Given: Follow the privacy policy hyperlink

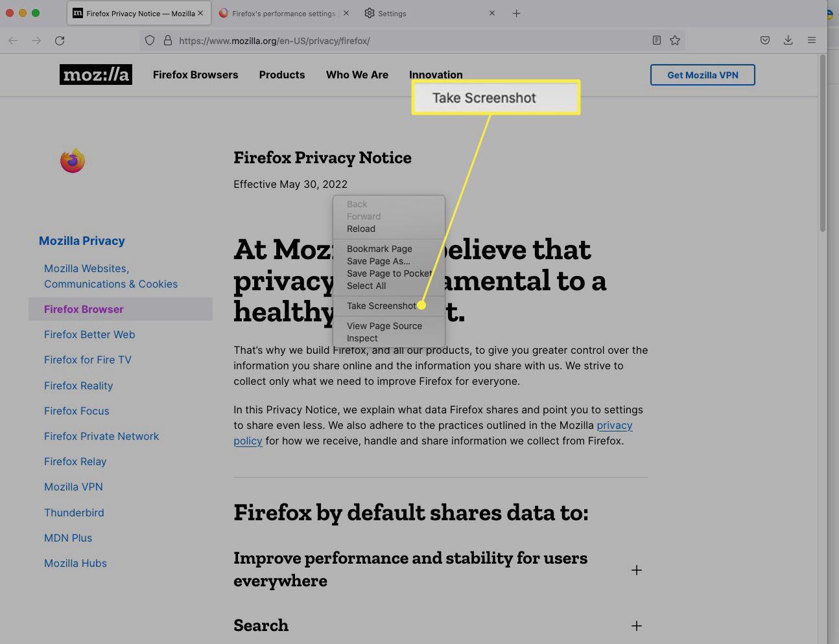Looking at the screenshot, I should 615,425.
